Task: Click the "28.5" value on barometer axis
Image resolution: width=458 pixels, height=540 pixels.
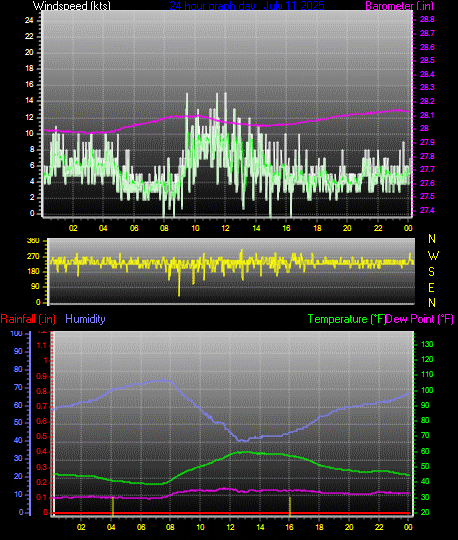Action: [x=427, y=61]
